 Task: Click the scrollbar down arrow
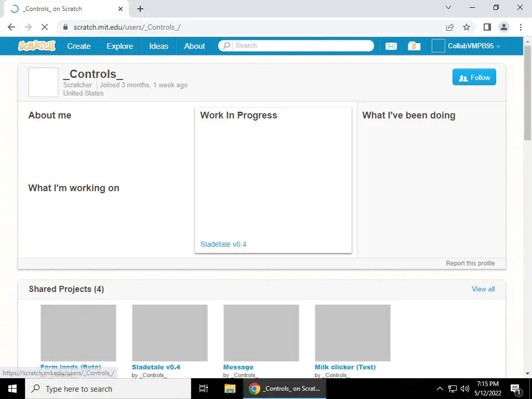(527, 374)
